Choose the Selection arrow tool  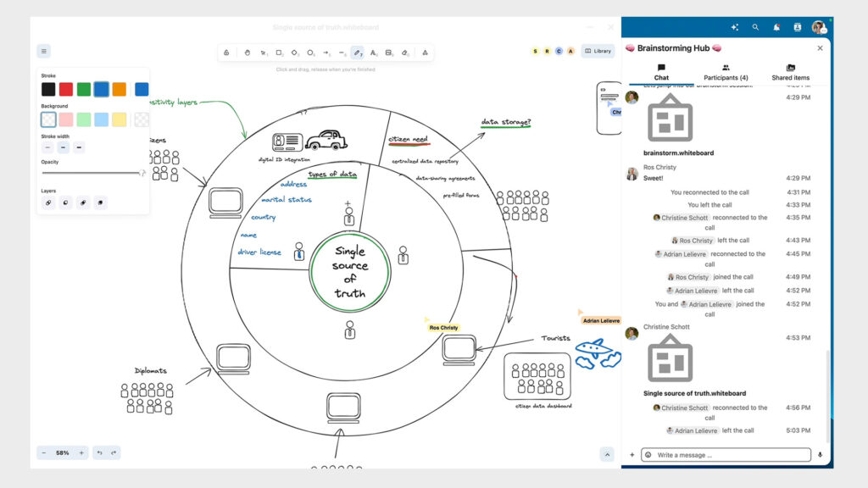pyautogui.click(x=264, y=53)
